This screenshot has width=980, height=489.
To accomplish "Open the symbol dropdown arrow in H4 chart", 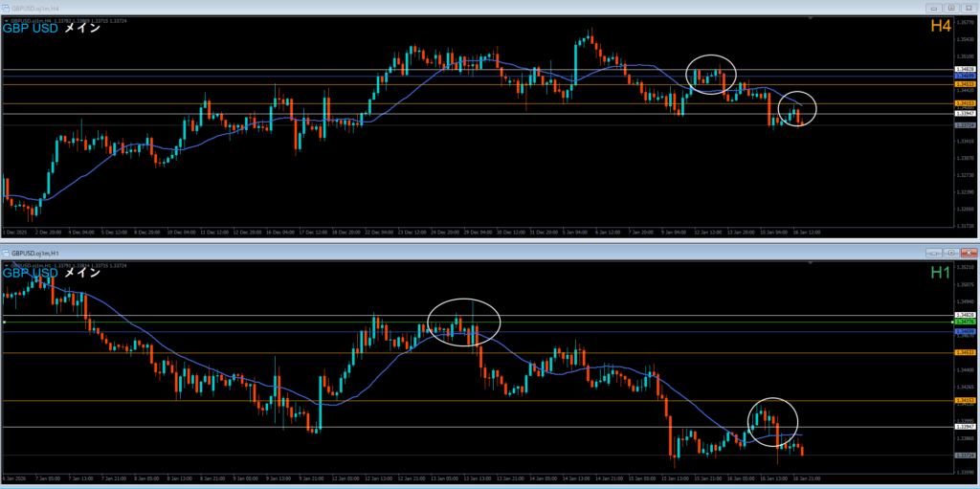I will pyautogui.click(x=7, y=21).
